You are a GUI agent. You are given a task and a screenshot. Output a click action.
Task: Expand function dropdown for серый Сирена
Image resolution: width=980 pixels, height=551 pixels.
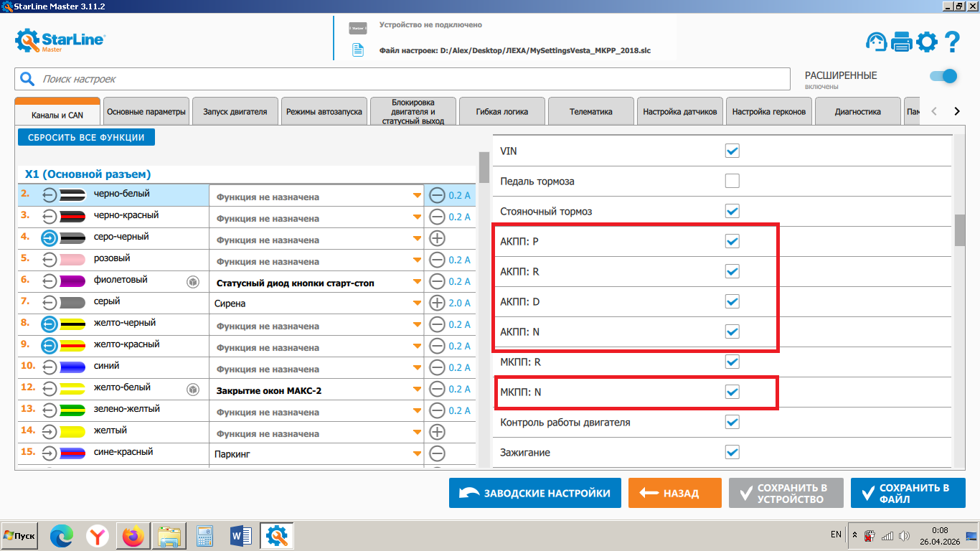click(417, 303)
